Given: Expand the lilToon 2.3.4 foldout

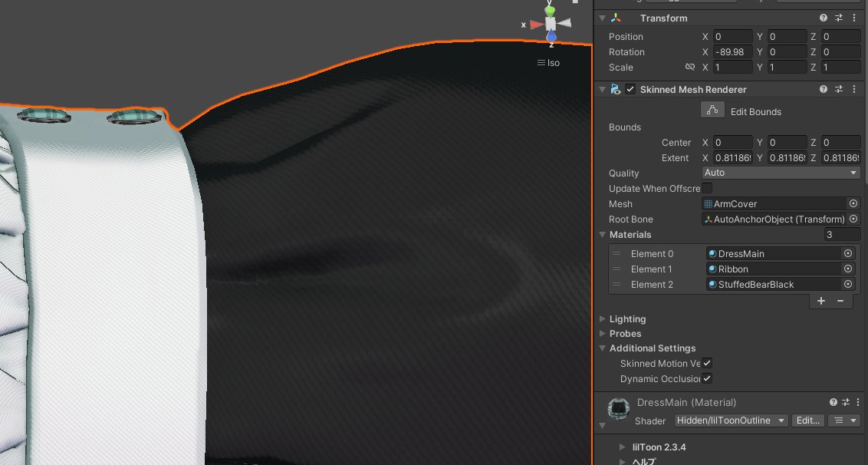Looking at the screenshot, I should click(x=622, y=447).
